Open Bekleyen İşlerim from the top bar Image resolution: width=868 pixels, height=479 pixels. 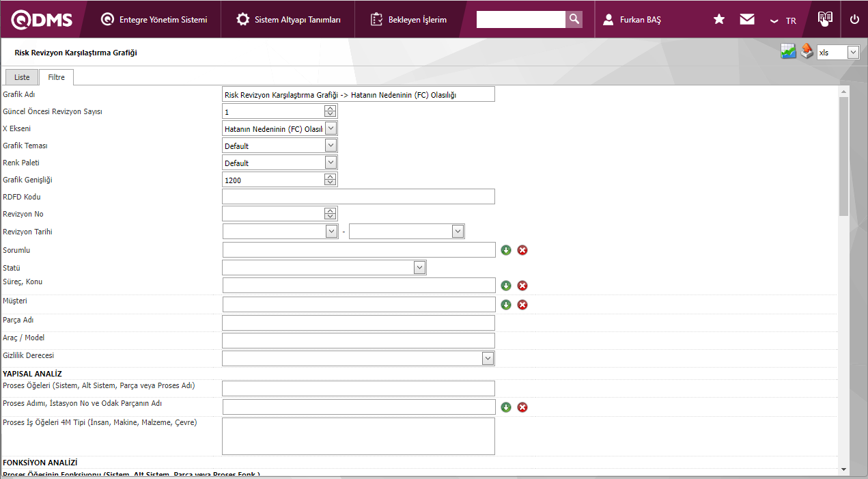(x=409, y=20)
